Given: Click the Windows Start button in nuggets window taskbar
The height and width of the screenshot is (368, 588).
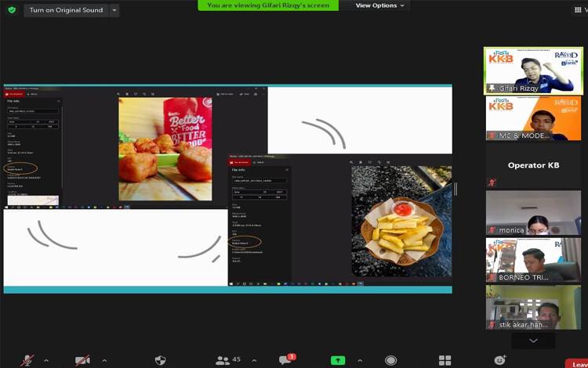Looking at the screenshot, I should coord(6,207).
